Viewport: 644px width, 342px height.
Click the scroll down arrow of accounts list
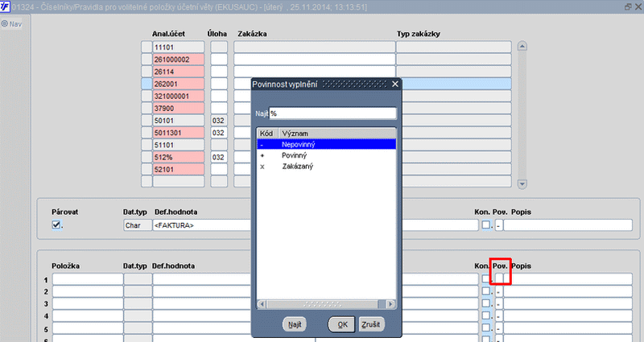click(x=522, y=184)
